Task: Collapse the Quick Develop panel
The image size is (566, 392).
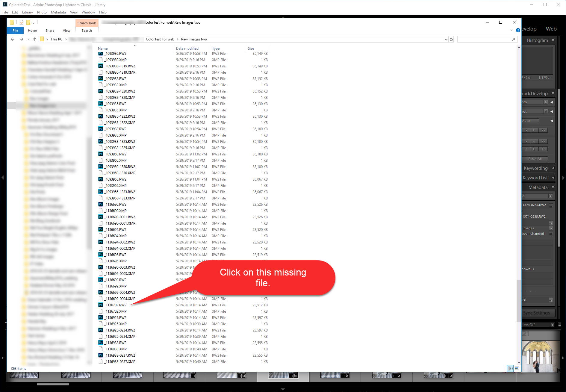Action: [x=553, y=94]
